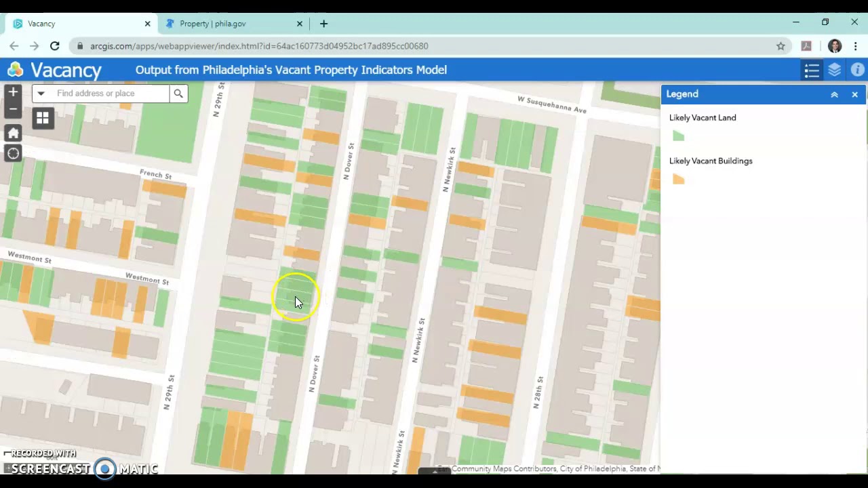Go forward in browser history
This screenshot has height=488, width=868.
tap(34, 46)
